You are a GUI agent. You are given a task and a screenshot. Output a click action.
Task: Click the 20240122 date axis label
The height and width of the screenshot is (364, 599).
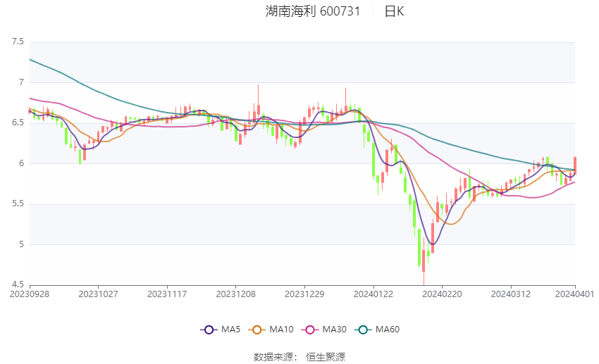(x=372, y=293)
